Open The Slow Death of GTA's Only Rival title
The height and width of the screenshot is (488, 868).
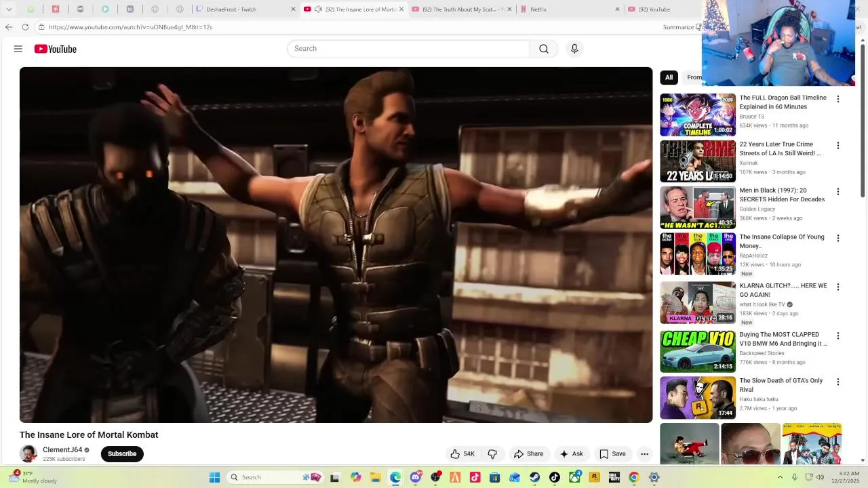781,385
